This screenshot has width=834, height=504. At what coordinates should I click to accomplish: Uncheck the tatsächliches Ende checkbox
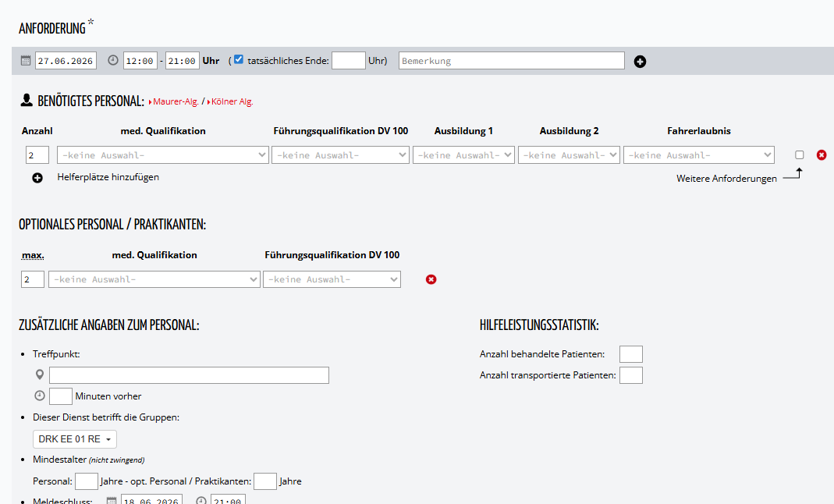(x=239, y=60)
